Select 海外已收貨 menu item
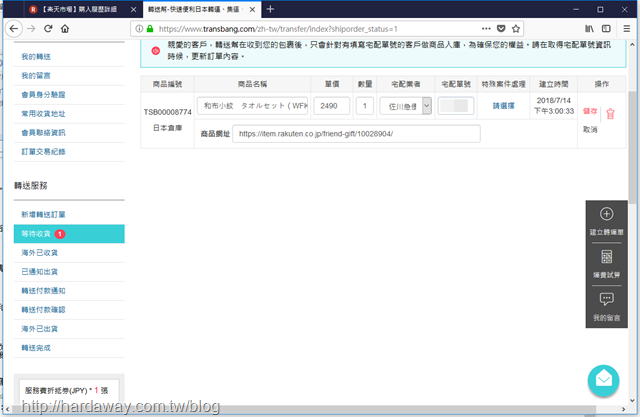The image size is (640, 417). click(40, 253)
